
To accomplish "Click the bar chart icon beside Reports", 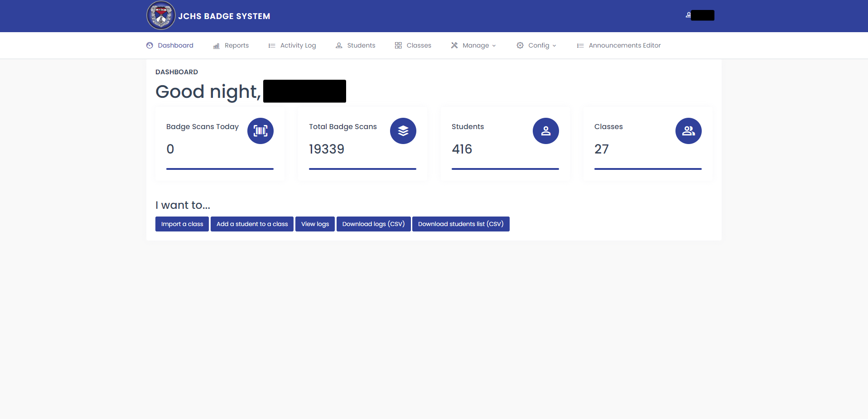I will pyautogui.click(x=217, y=46).
